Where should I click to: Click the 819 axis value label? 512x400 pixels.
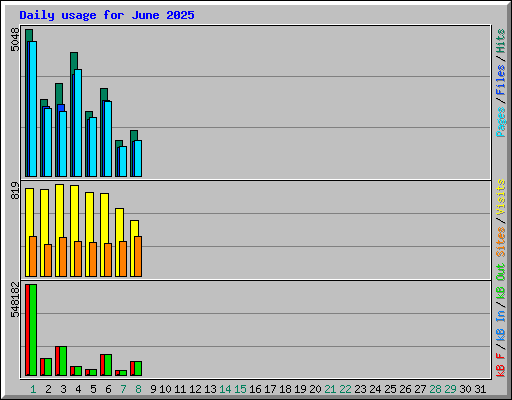tap(15, 190)
